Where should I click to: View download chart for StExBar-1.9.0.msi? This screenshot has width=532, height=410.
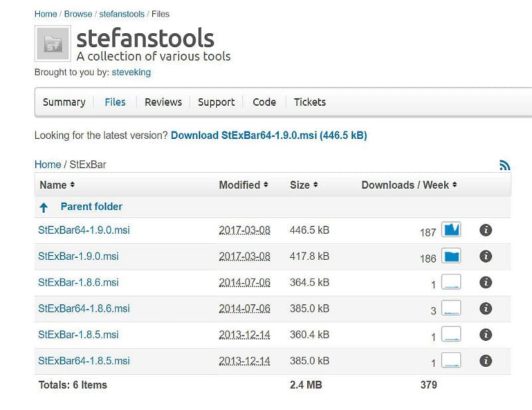pyautogui.click(x=452, y=256)
